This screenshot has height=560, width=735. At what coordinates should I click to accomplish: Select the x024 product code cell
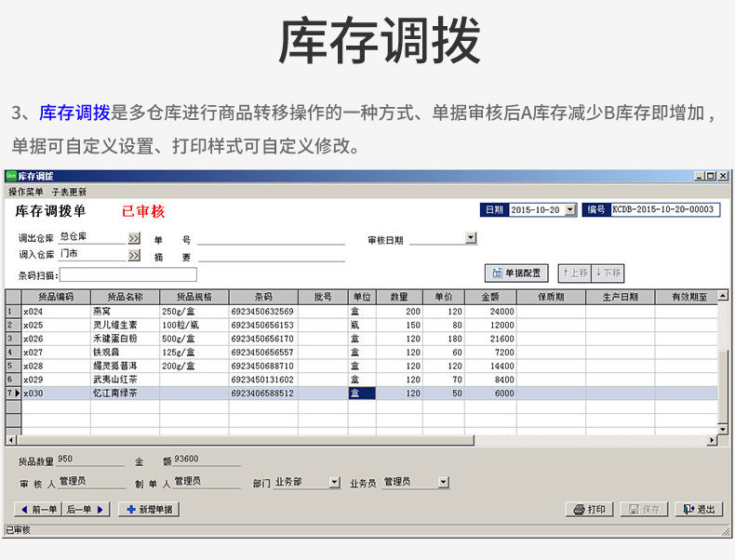point(56,312)
